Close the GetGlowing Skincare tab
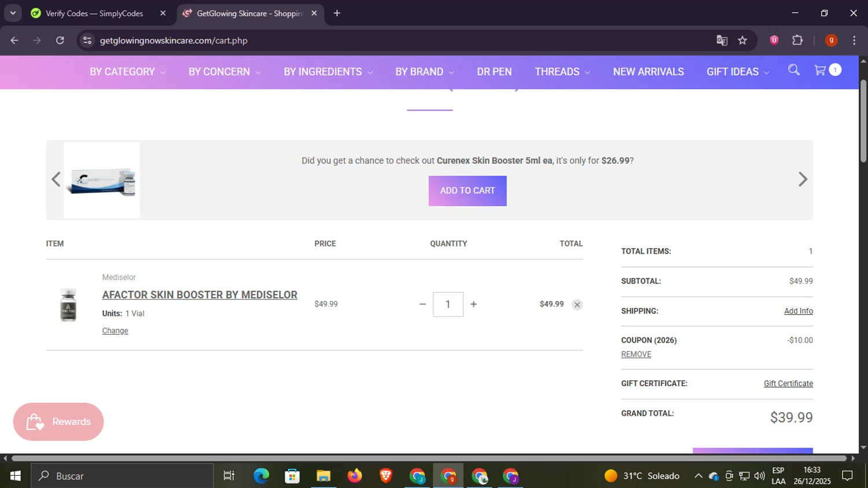 coord(314,13)
